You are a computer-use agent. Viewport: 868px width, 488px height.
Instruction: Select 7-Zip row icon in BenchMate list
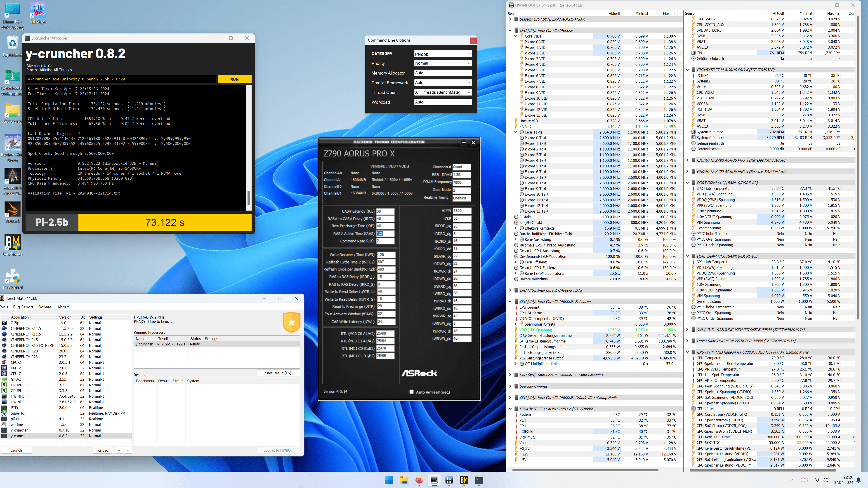click(4, 323)
